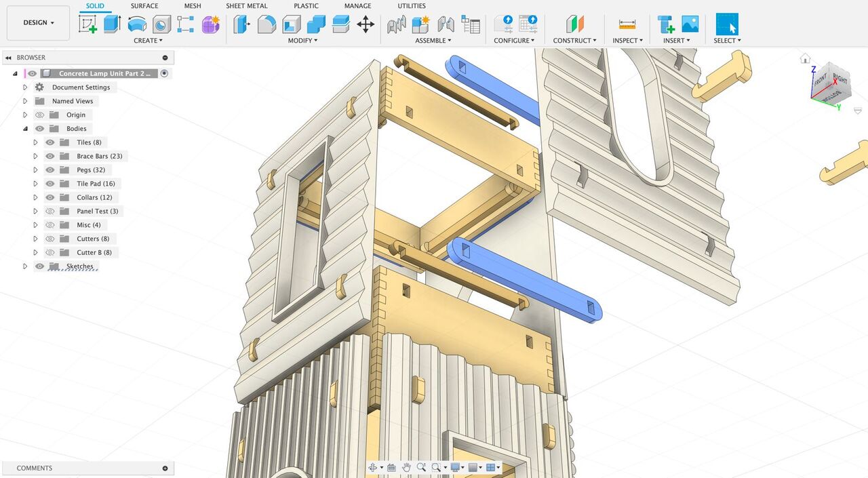The width and height of the screenshot is (868, 478).
Task: Show the Cutters (8) folder
Action: click(x=50, y=239)
